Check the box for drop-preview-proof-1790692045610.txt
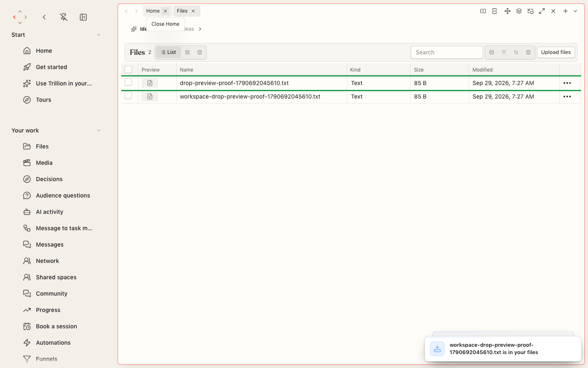The width and height of the screenshot is (588, 368). click(128, 82)
